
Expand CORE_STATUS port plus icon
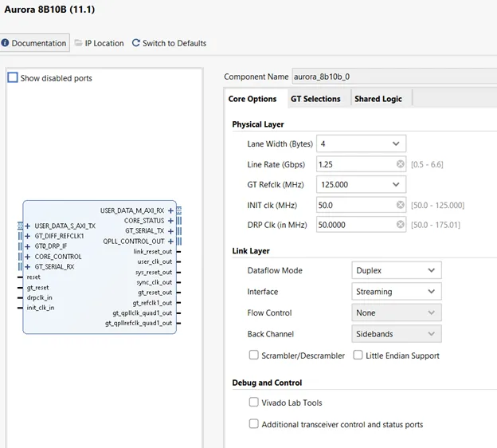pyautogui.click(x=170, y=221)
